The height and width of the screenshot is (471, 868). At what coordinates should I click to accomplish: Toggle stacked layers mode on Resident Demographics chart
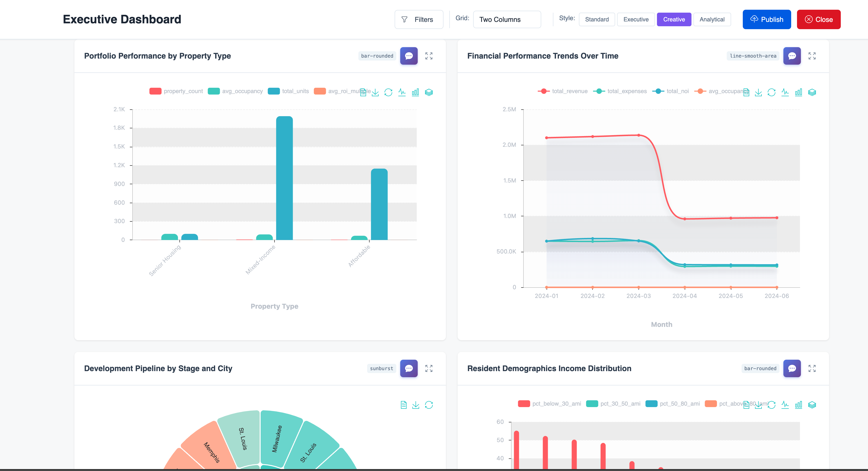pyautogui.click(x=812, y=404)
